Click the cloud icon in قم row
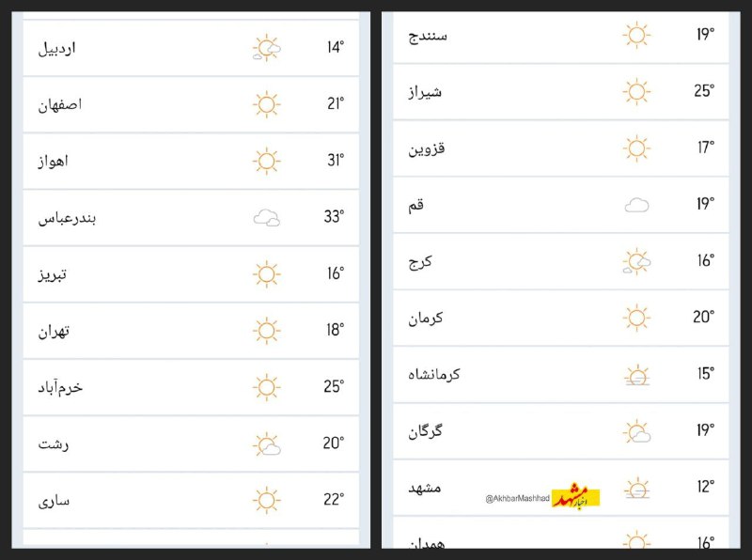The width and height of the screenshot is (752, 560). 636,205
